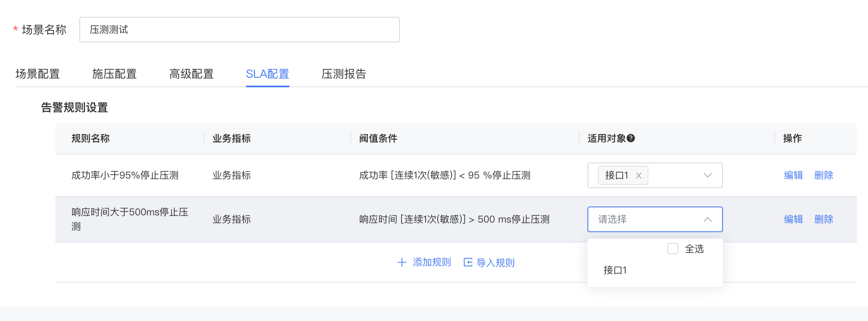Image resolution: width=868 pixels, height=321 pixels.
Task: Delete the 响应时间大于500ms rule
Action: 824,219
